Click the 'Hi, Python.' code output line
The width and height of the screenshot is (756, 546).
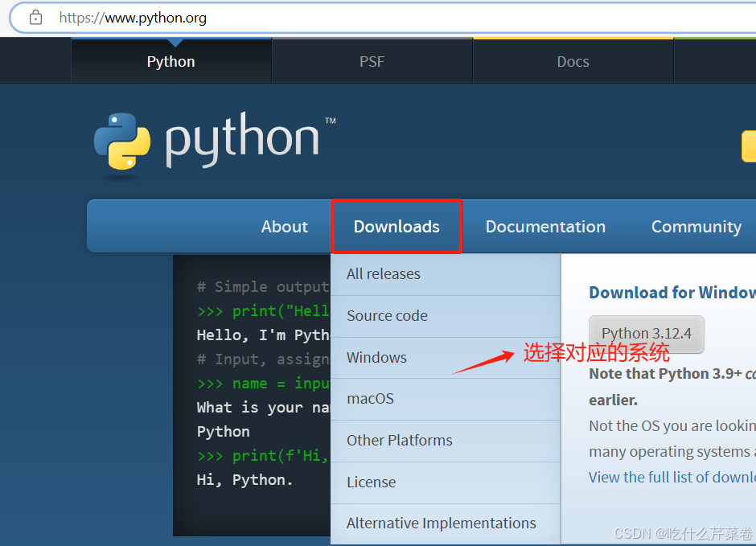point(245,480)
